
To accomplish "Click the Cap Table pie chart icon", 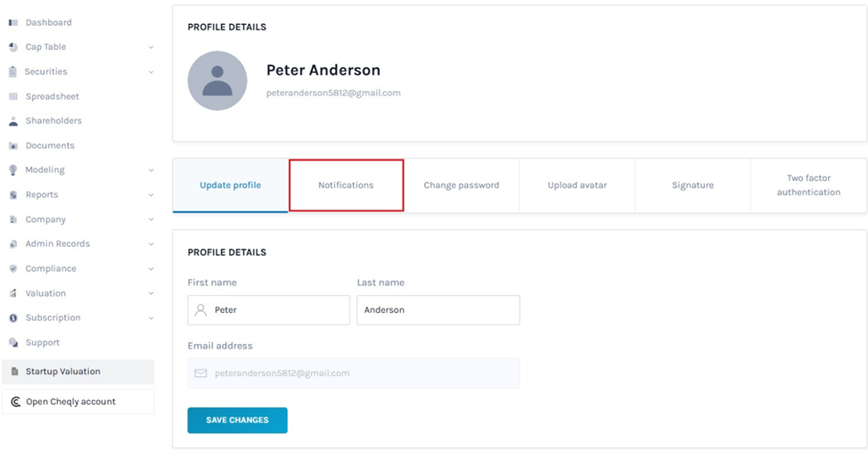I will pos(13,47).
